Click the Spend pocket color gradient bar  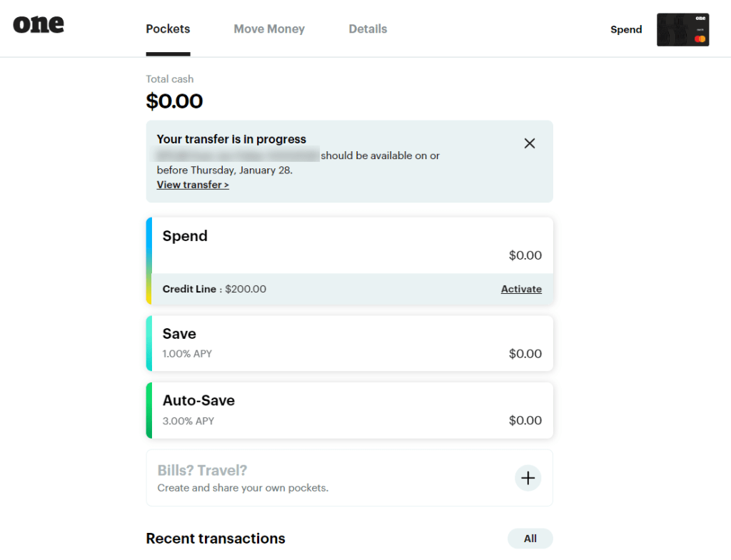click(149, 261)
